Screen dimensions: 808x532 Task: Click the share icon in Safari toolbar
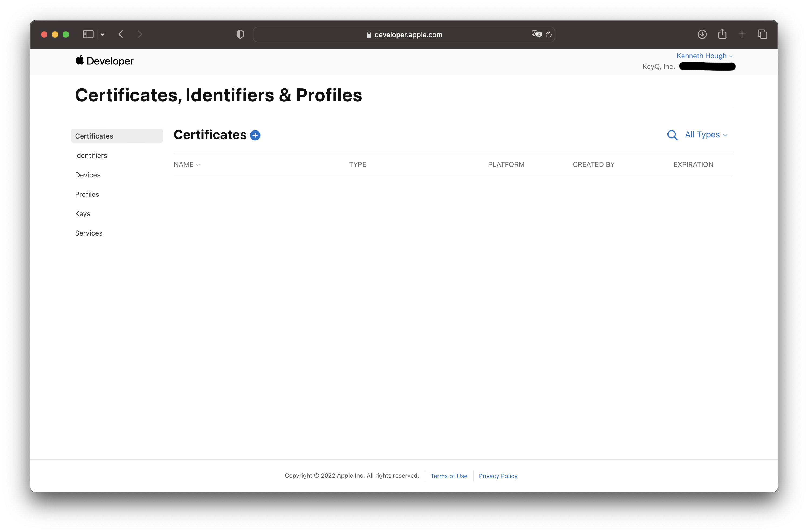[722, 34]
